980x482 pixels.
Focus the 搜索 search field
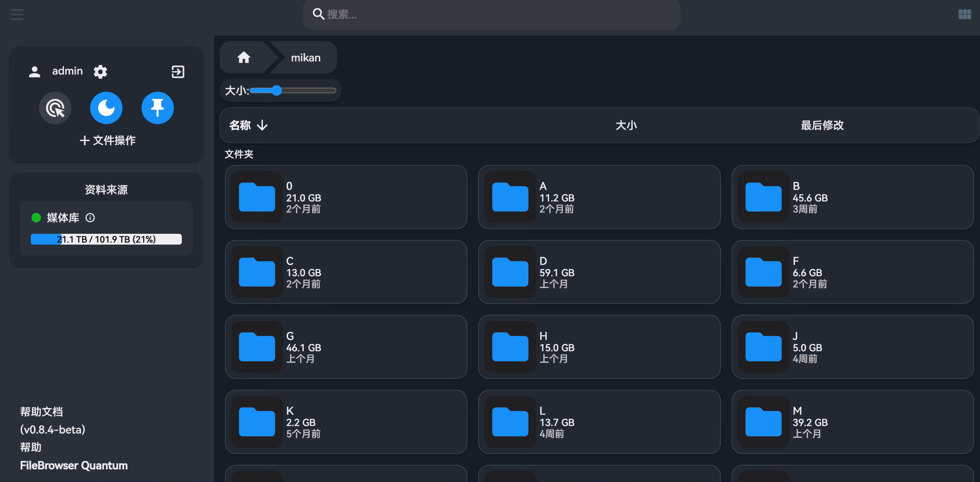pos(492,14)
